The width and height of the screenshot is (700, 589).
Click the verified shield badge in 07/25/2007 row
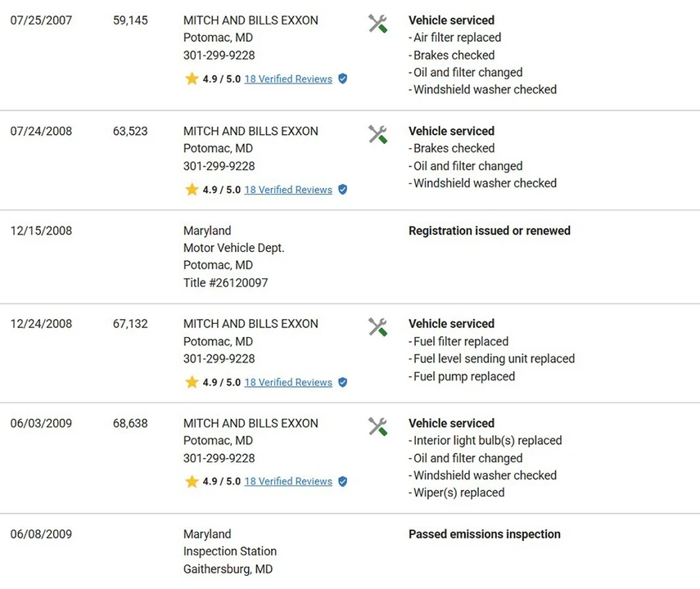pyautogui.click(x=343, y=79)
